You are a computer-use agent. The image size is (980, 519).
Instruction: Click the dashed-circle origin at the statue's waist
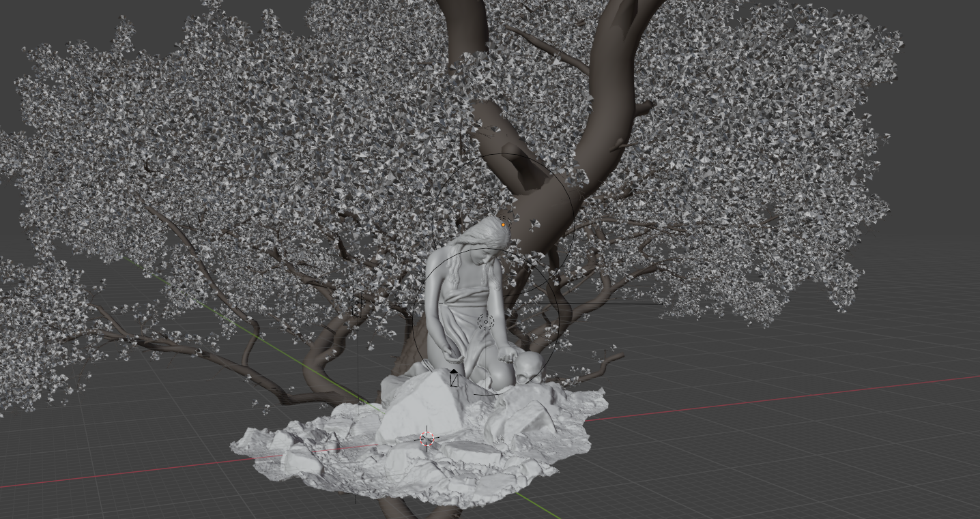pos(484,321)
